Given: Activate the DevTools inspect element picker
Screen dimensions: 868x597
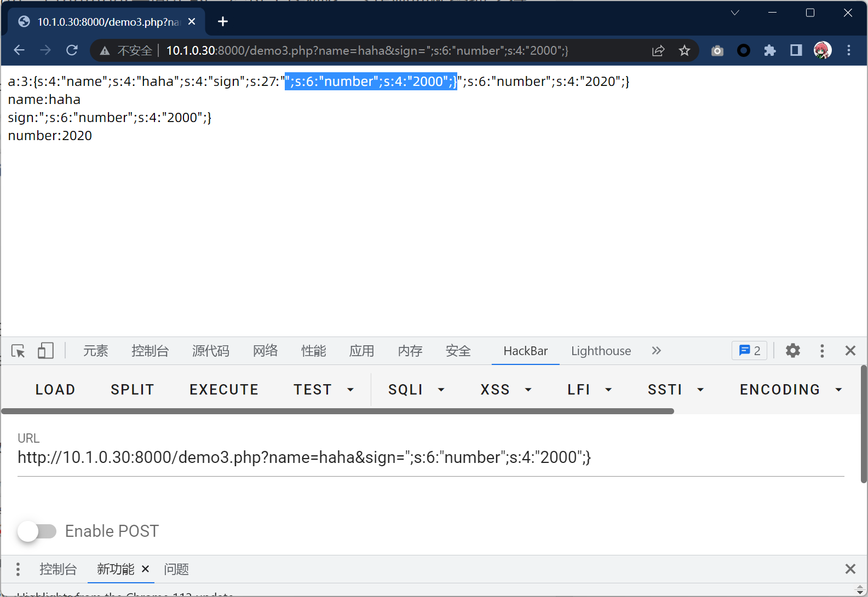Looking at the screenshot, I should pyautogui.click(x=18, y=351).
